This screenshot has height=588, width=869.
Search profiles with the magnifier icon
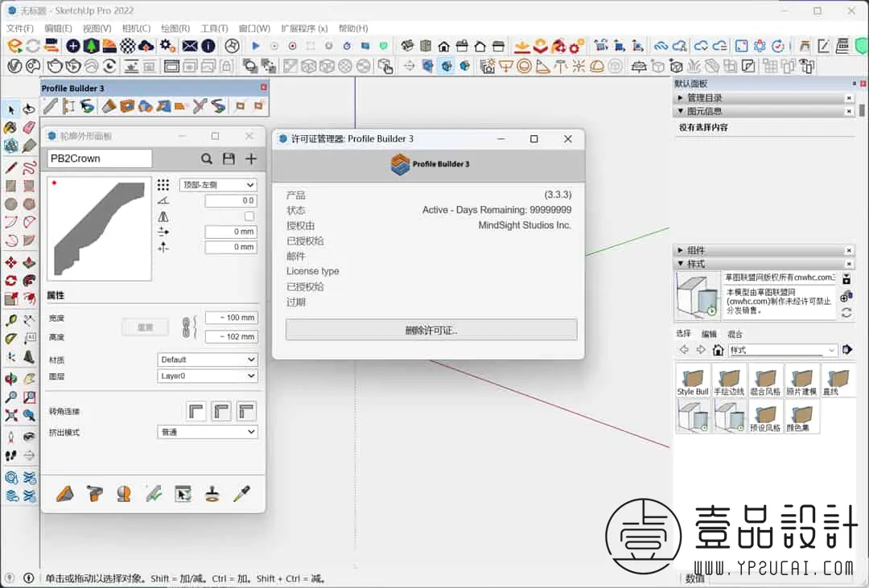(x=207, y=159)
